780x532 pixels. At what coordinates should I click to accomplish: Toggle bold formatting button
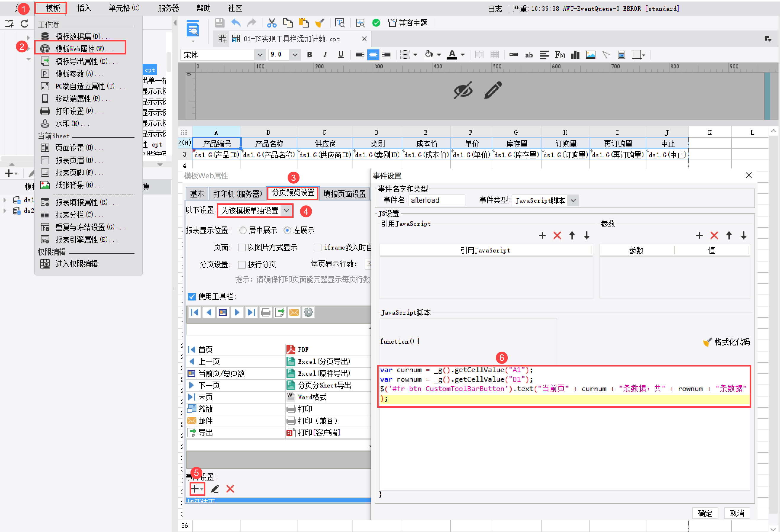[x=310, y=55]
